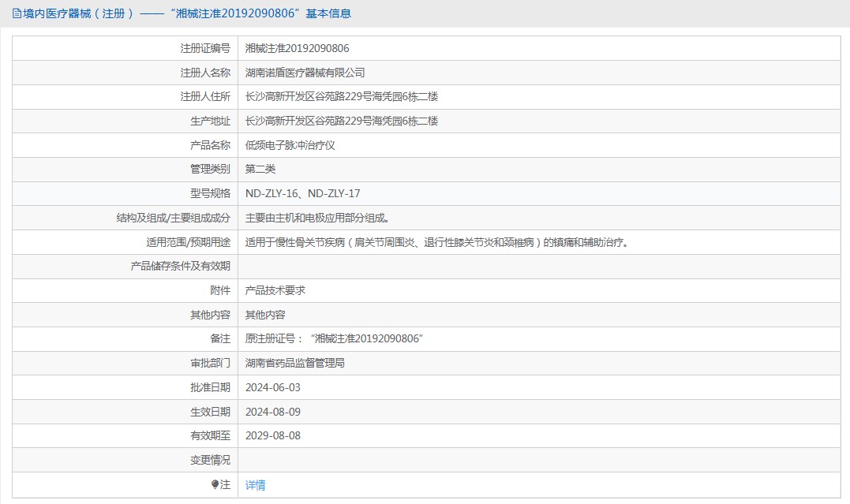
Task: Select company name 湖南诺盾医疗器械有限公司
Action: [305, 73]
